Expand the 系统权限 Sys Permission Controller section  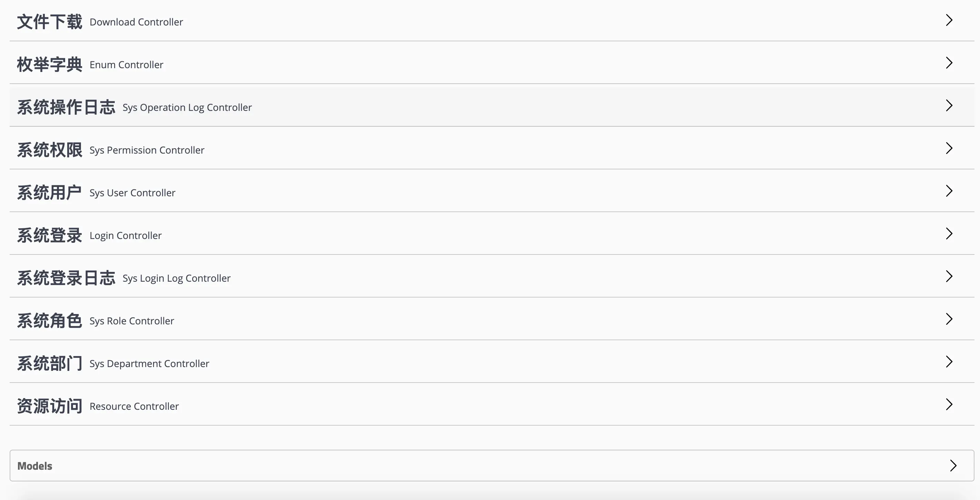(x=949, y=148)
